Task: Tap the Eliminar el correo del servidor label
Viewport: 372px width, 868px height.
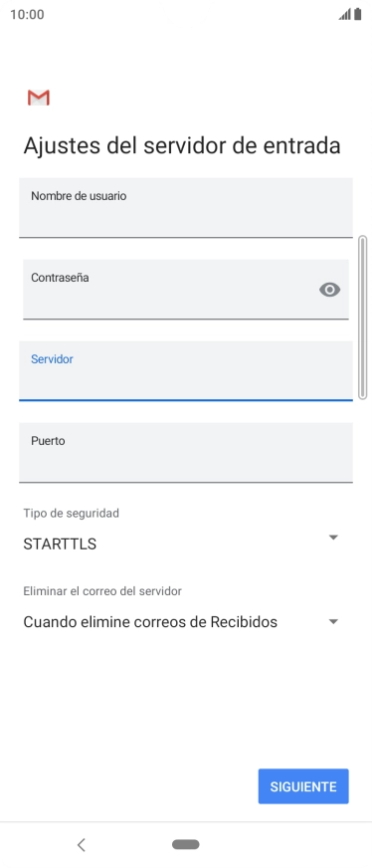Action: pyautogui.click(x=102, y=591)
